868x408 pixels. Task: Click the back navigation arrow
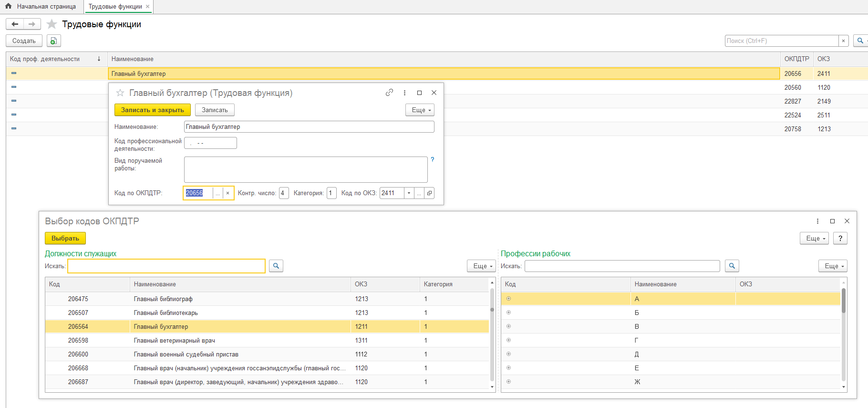[x=15, y=24]
